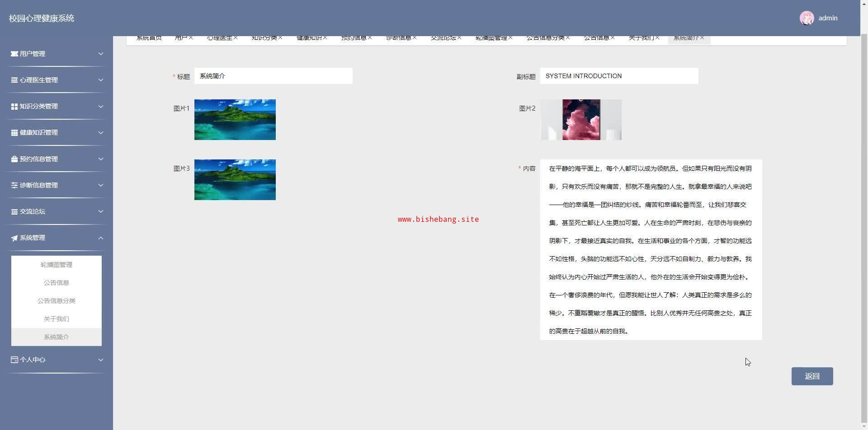
Task: Expand 个人中心 using its chevron
Action: 101,360
